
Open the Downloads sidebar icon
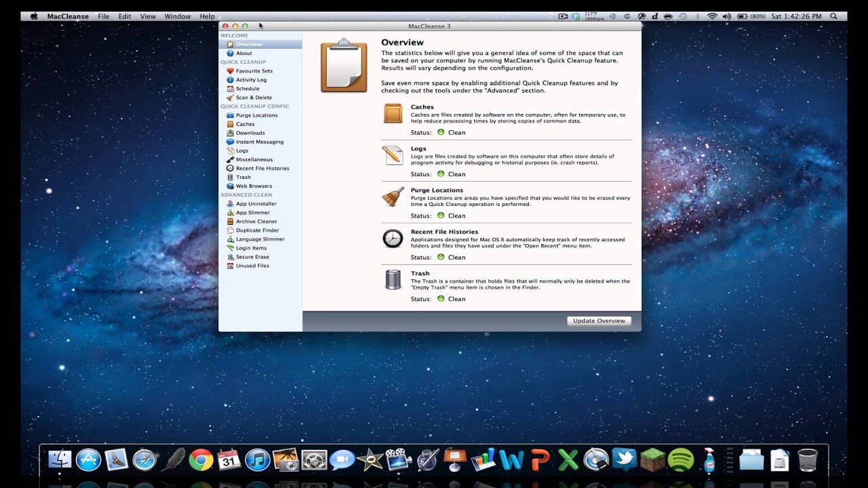click(230, 133)
